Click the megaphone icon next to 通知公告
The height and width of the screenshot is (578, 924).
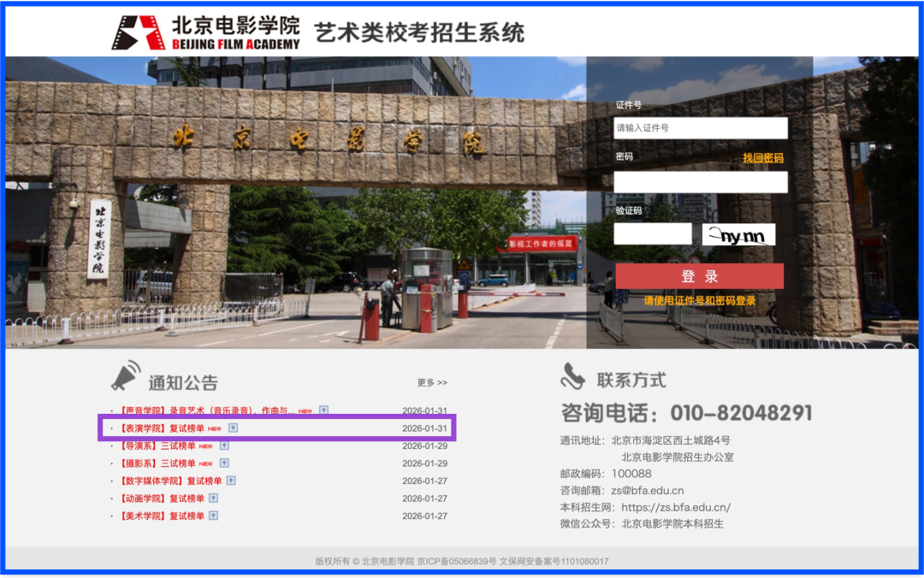click(126, 376)
